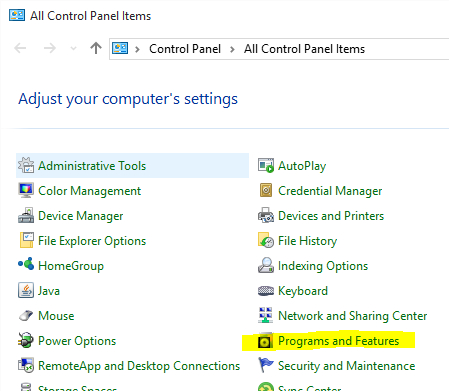Click the Indexing Options icon
Viewport: 449px width, 391px height.
click(x=266, y=265)
